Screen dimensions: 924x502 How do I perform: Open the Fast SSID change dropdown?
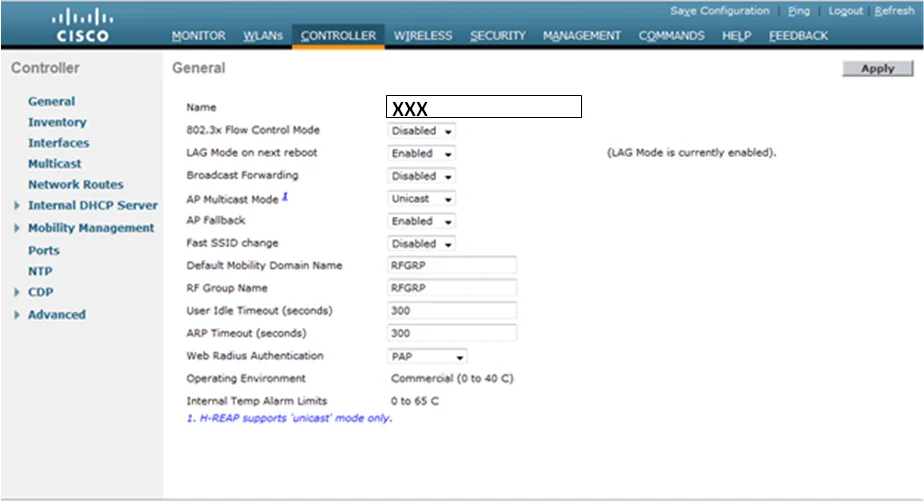pyautogui.click(x=421, y=244)
